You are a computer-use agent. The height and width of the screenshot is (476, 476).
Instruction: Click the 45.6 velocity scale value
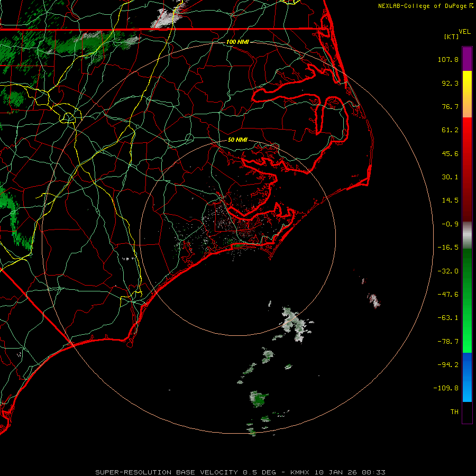pos(450,153)
